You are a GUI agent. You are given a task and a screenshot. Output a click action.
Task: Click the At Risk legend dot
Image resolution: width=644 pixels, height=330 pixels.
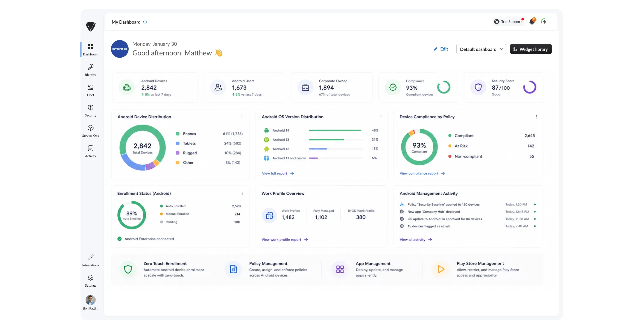tap(450, 146)
